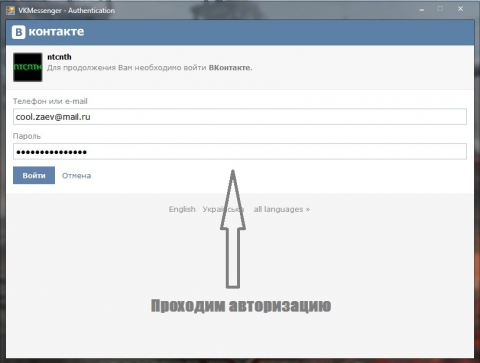Switch the language to English
This screenshot has height=363, width=480.
pos(182,209)
